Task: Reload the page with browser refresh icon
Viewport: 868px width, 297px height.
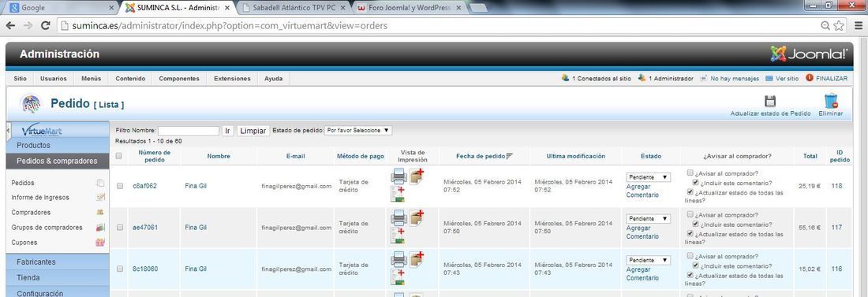Action: pos(46,25)
